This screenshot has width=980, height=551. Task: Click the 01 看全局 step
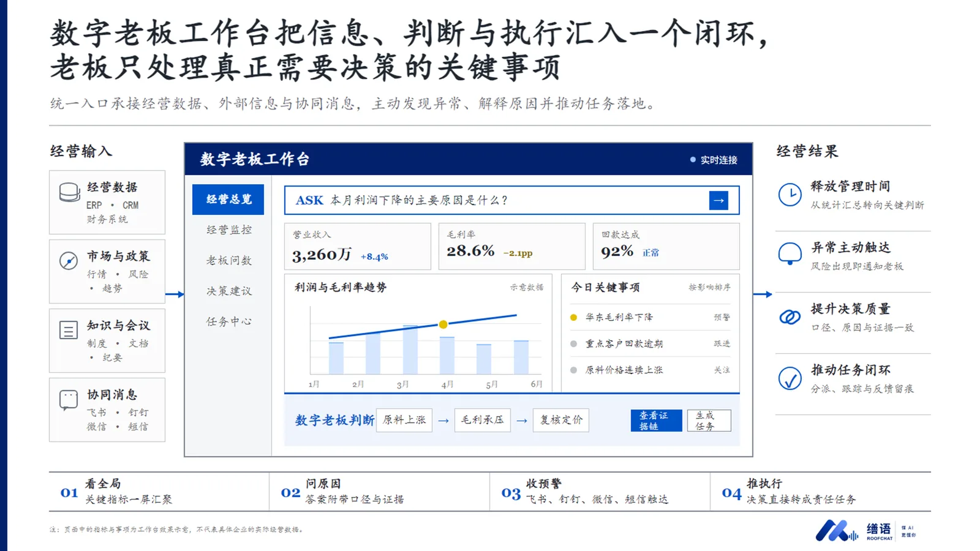[x=159, y=492]
